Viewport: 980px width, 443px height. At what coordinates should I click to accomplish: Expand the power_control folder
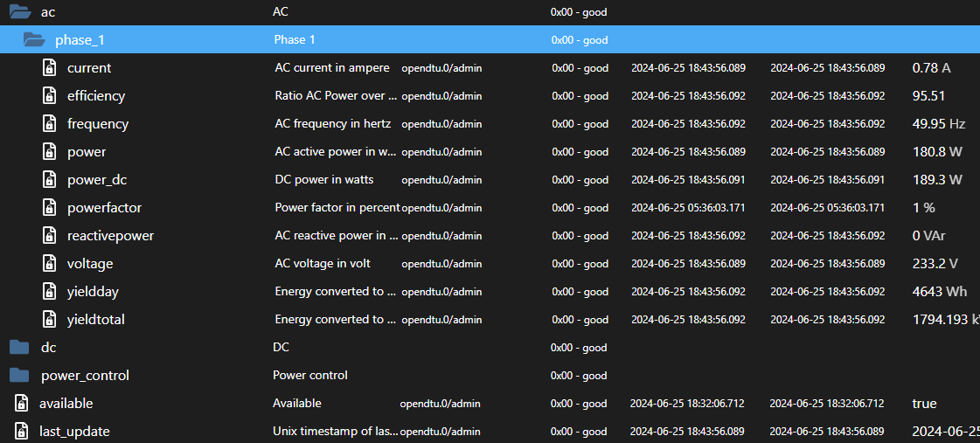(x=19, y=376)
